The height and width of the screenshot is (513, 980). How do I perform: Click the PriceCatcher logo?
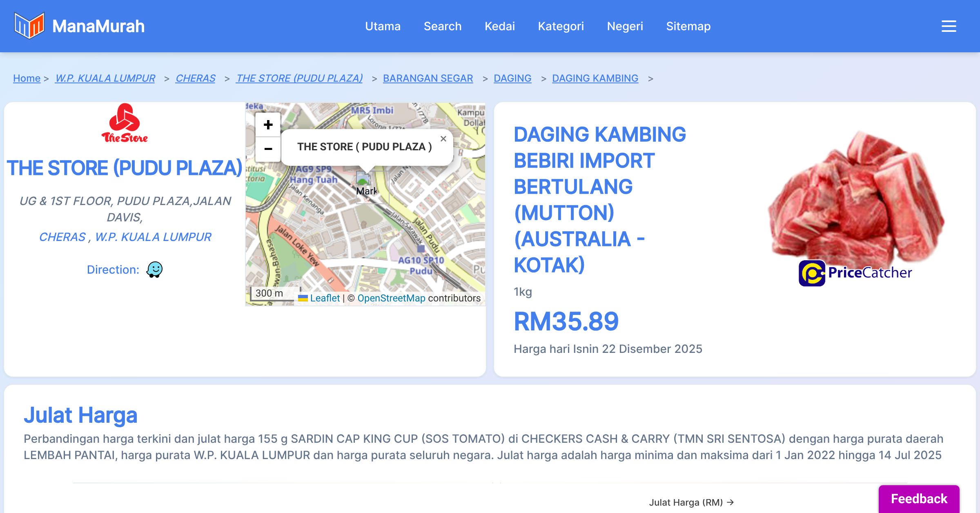pos(855,273)
